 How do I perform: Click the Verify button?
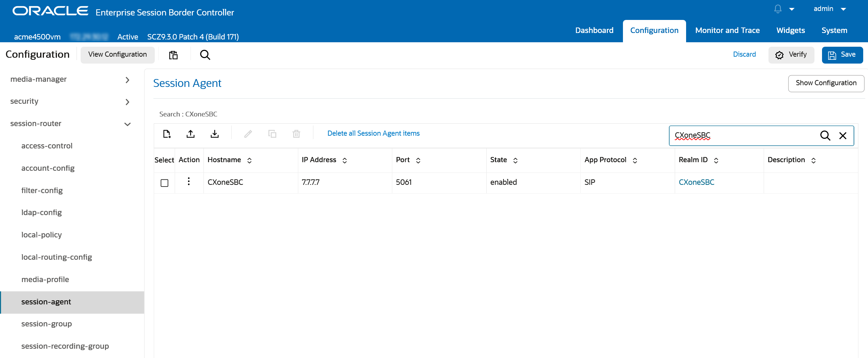791,55
